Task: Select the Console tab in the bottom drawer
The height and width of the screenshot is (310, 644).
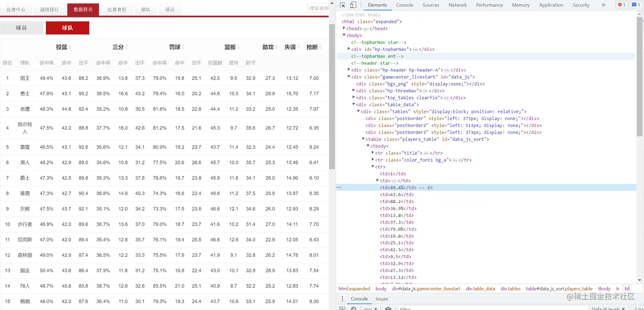Action: click(x=359, y=299)
